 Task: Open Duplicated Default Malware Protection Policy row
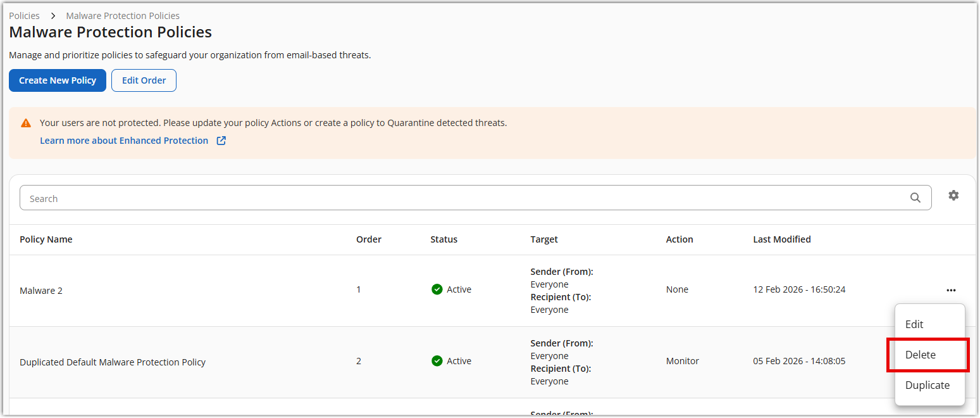click(113, 362)
